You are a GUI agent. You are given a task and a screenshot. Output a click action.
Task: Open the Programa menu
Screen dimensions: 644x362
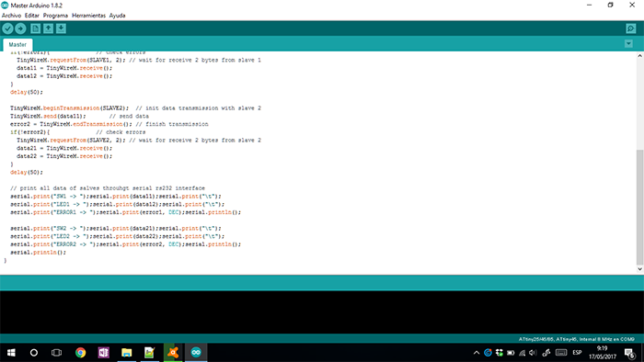[55, 16]
